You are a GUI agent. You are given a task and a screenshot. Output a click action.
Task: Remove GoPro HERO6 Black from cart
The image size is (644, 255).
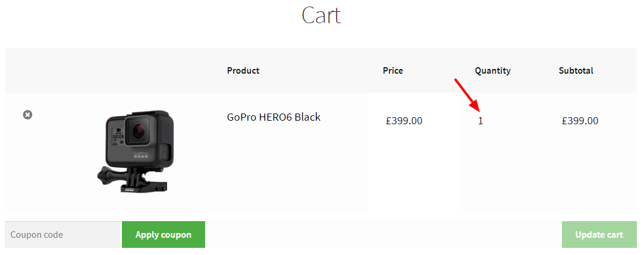point(27,115)
